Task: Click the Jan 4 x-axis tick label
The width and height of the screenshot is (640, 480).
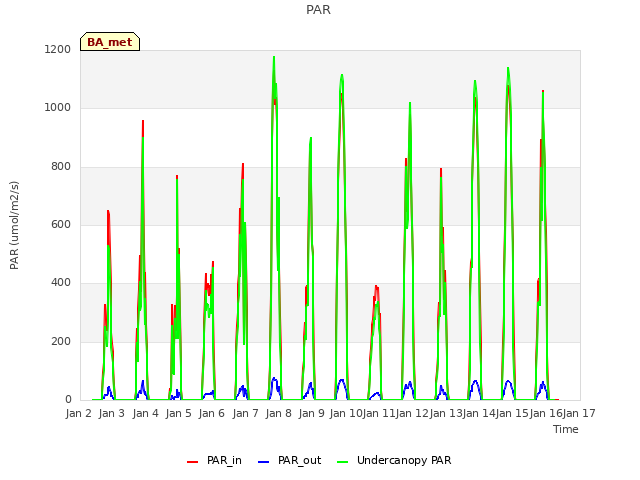Action: pos(145,413)
